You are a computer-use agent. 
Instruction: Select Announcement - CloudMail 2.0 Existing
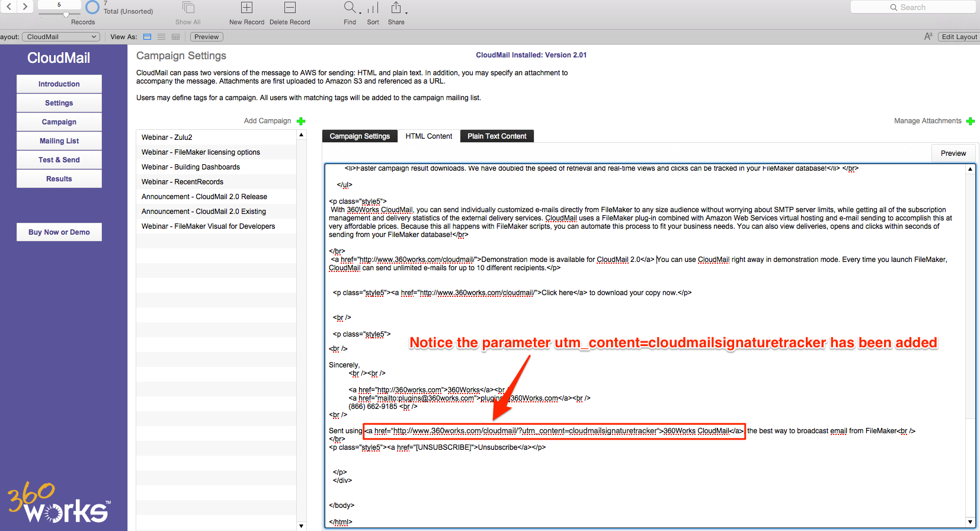coord(216,212)
